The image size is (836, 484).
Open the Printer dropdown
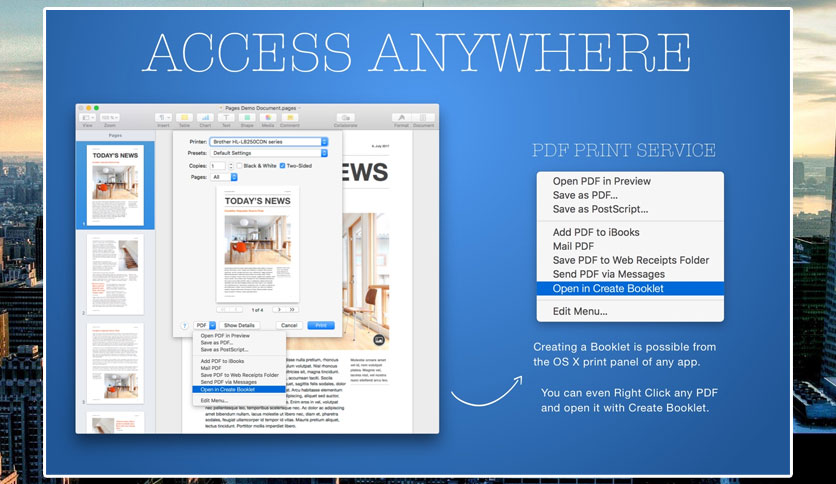(269, 142)
